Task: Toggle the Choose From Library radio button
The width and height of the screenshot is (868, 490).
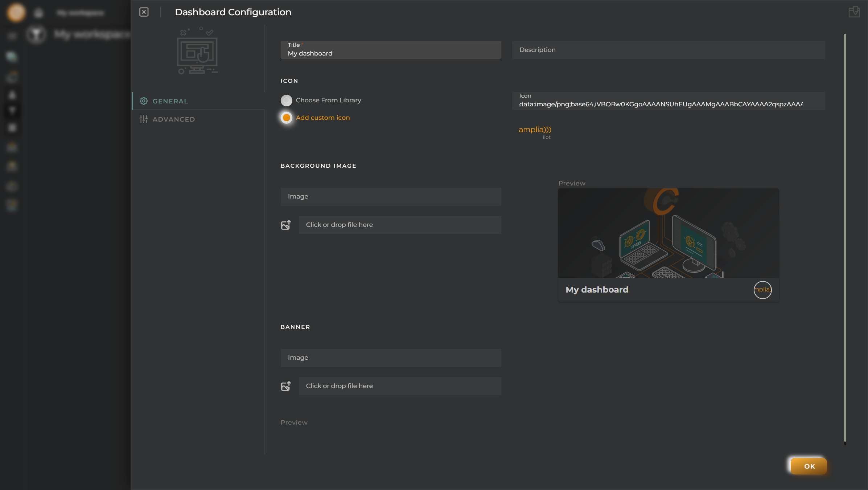Action: (287, 100)
